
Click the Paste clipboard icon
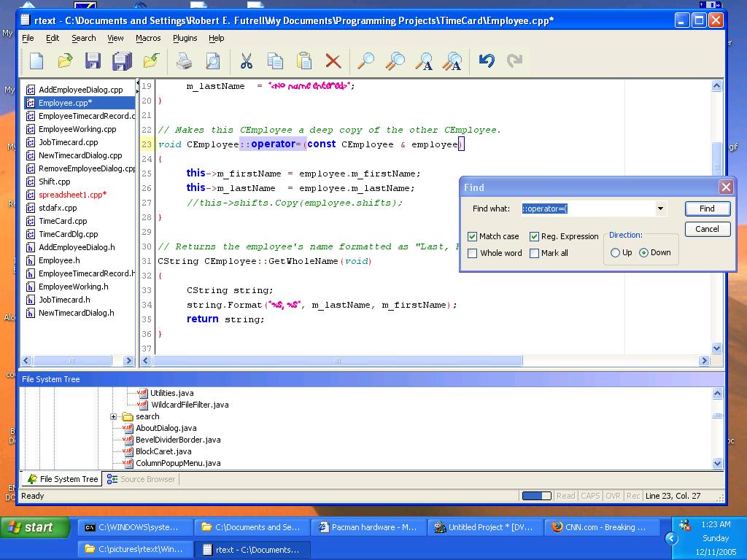click(304, 61)
